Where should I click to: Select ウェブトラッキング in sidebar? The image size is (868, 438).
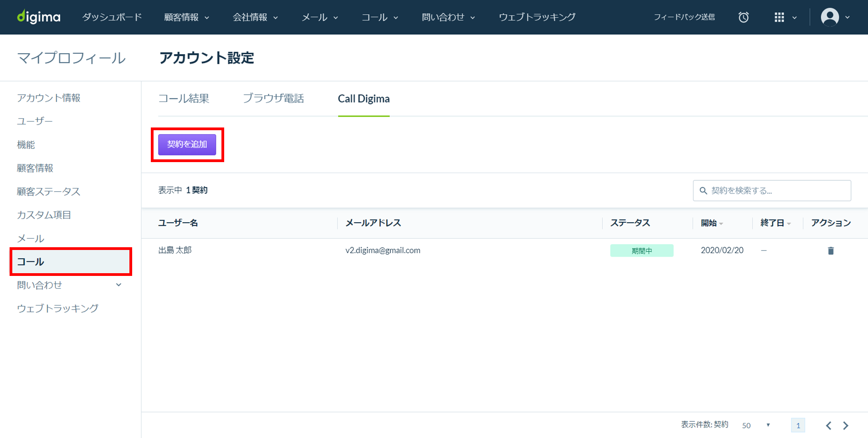(x=57, y=308)
